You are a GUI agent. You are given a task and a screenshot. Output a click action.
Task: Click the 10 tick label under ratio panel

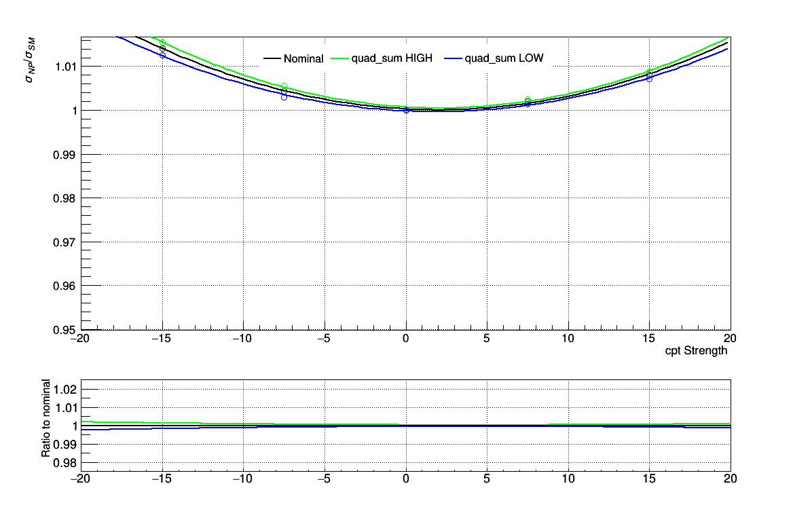(568, 479)
